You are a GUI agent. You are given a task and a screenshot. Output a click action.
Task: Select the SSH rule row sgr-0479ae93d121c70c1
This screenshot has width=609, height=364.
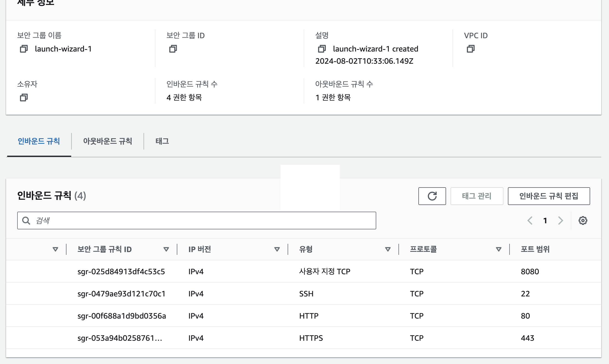click(x=121, y=294)
